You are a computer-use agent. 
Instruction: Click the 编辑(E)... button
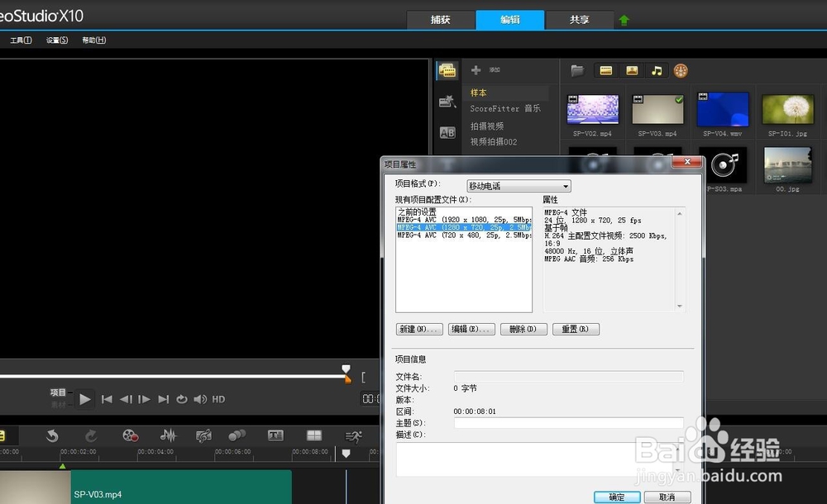pyautogui.click(x=471, y=329)
